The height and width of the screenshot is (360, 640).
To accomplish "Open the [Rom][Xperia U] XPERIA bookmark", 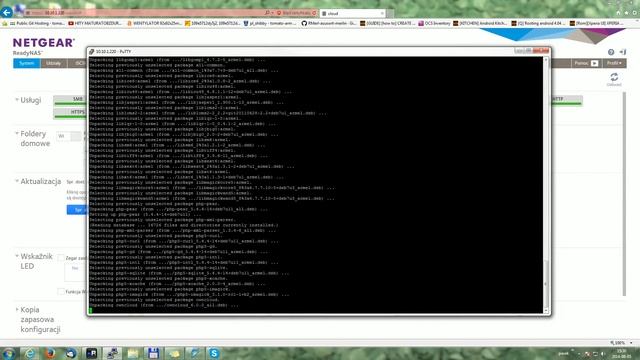I will pos(597,24).
